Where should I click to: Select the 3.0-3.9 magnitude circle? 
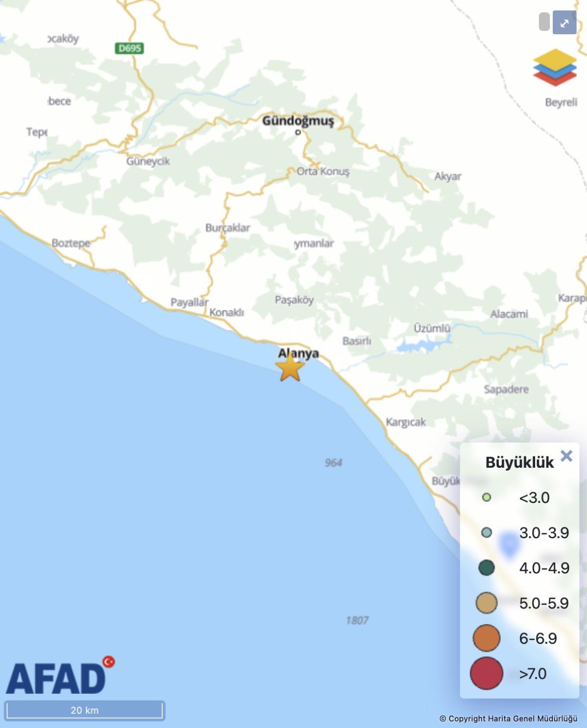coord(486,533)
